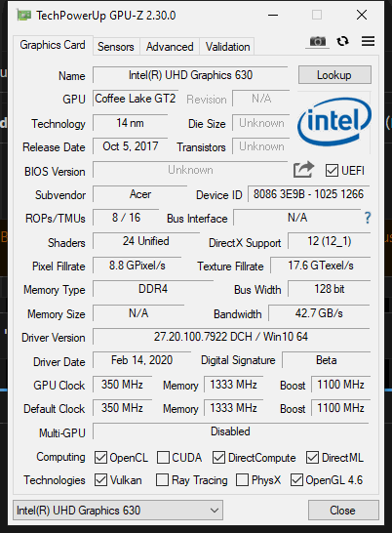Enable the CUDA checkbox
392x533 pixels.
[163, 458]
